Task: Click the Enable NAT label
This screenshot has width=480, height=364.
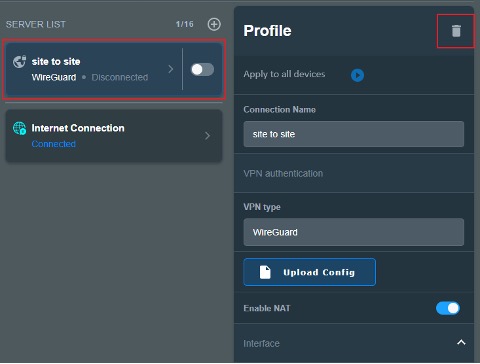Action: click(267, 308)
